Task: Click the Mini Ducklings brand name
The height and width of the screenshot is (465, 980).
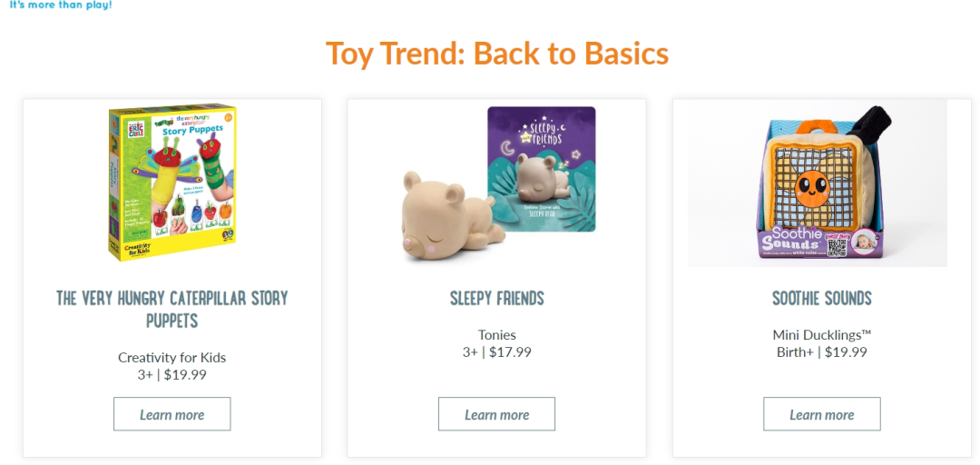Action: coord(821,335)
